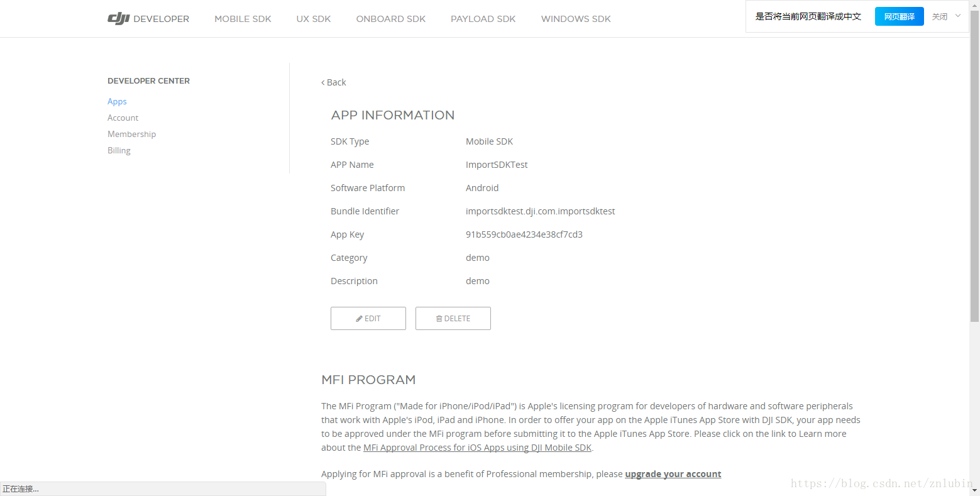This screenshot has width=980, height=496.
Task: Expand the translation bar dropdown arrow
Action: 958,16
